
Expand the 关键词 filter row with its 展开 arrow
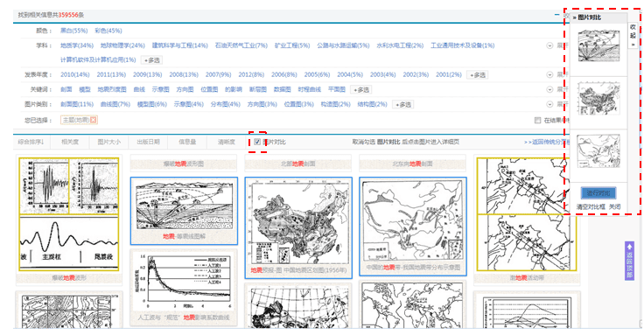[549, 89]
